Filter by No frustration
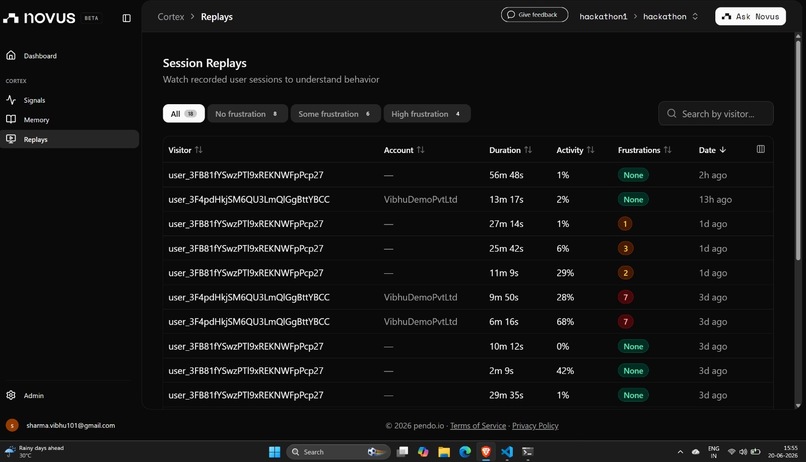This screenshot has width=806, height=462. click(247, 114)
